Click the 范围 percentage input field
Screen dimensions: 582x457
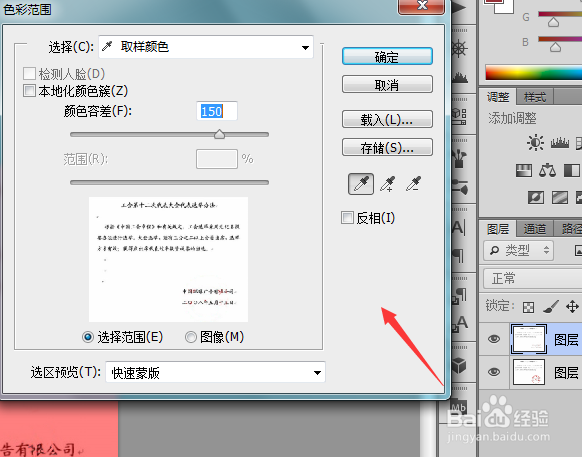click(217, 159)
